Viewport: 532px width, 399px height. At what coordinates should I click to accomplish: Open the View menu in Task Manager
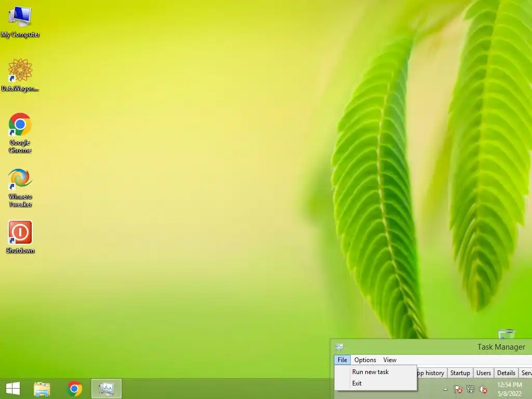(x=390, y=360)
